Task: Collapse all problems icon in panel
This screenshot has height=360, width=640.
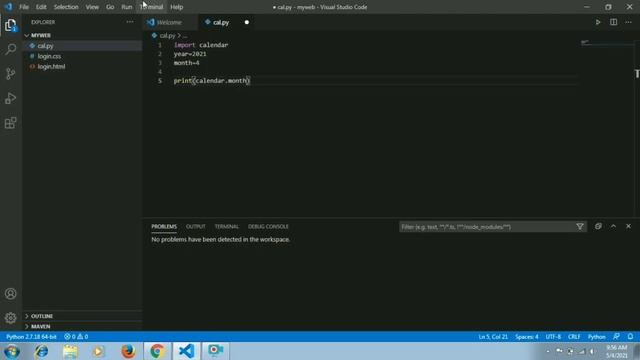Action: 598,226
